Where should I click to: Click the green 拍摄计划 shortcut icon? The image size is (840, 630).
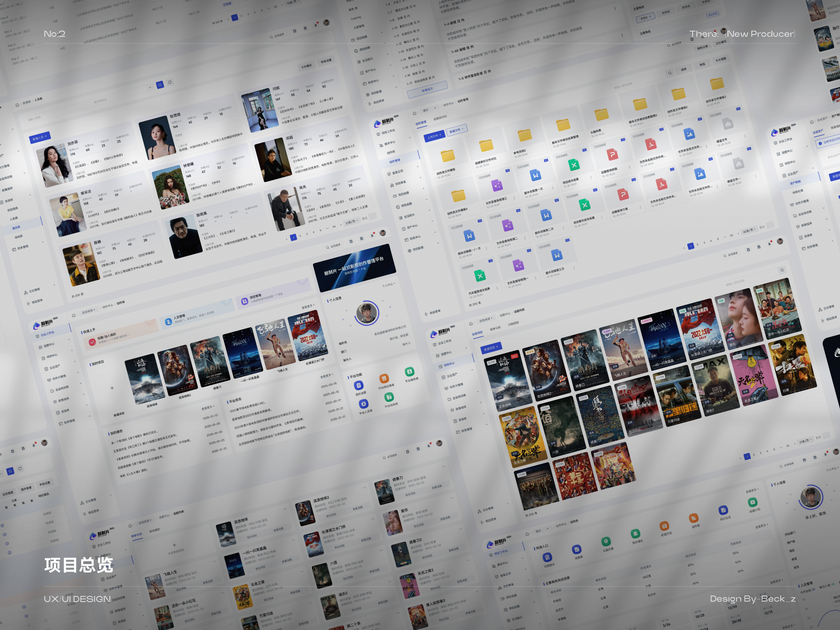point(752,502)
